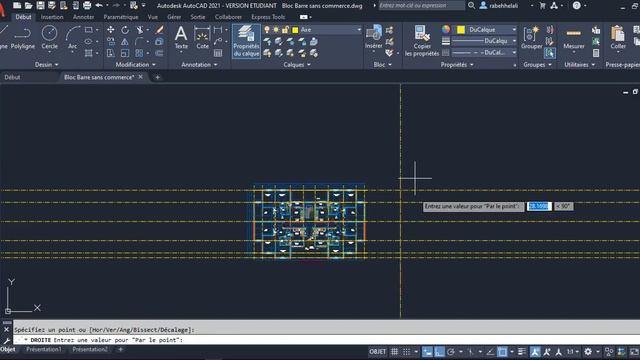Select the Hatch tool in Dessin

89,53
